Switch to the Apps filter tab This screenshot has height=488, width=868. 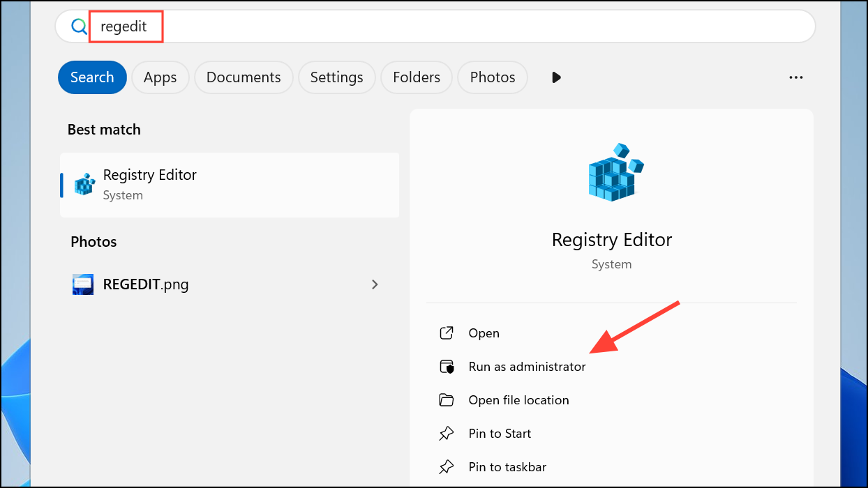tap(160, 77)
